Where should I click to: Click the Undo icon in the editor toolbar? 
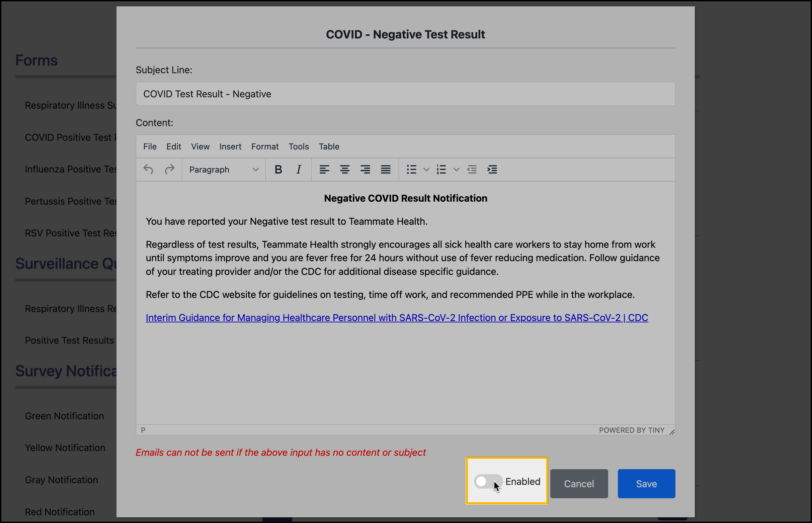[x=148, y=170]
